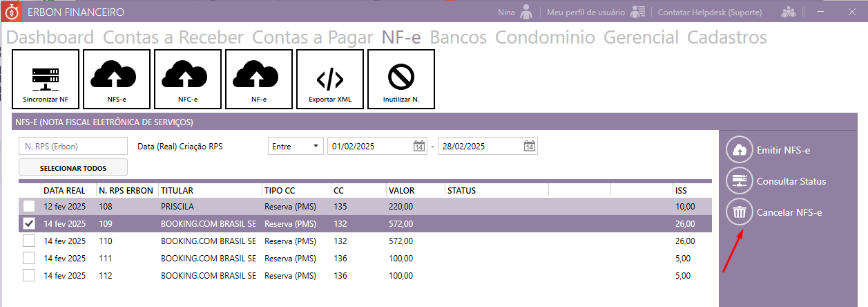Check the box for RPS 108 Priscila

coord(29,206)
